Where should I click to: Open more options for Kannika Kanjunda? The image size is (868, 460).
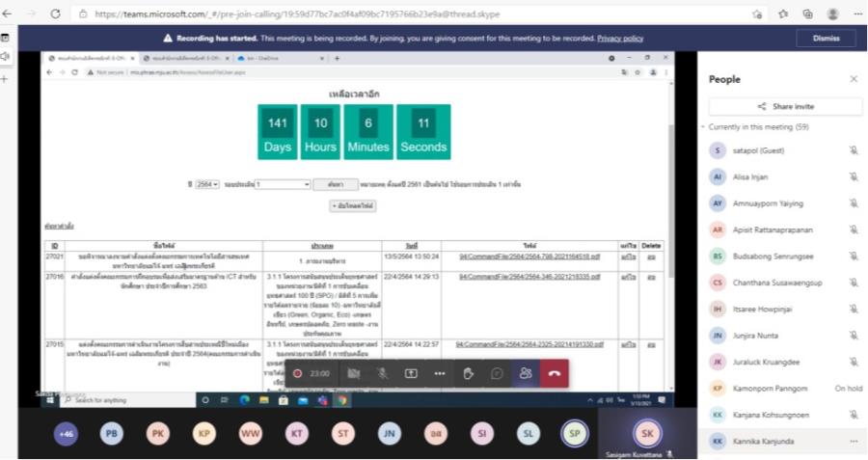(853, 441)
